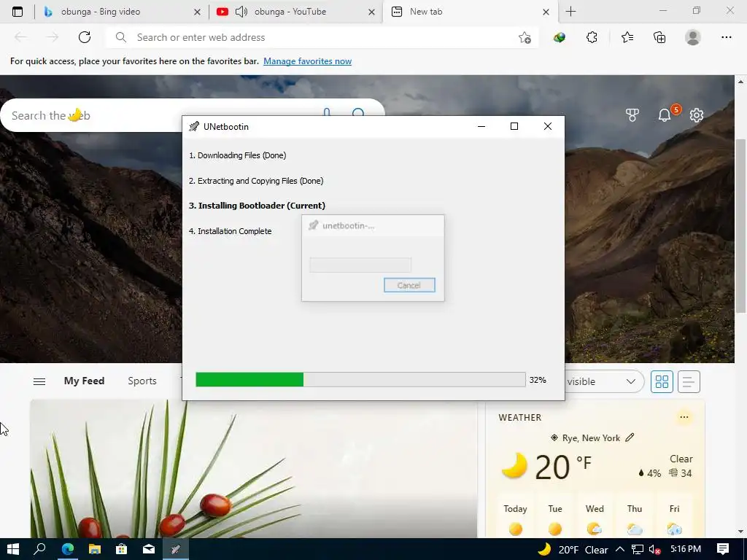Switch to the obunga - Bing video tab

click(122, 12)
